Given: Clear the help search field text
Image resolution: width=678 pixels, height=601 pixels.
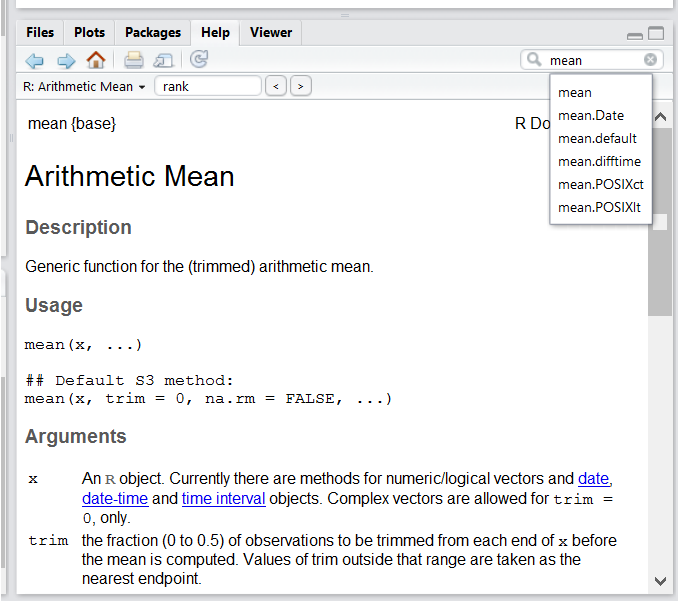Looking at the screenshot, I should (650, 60).
